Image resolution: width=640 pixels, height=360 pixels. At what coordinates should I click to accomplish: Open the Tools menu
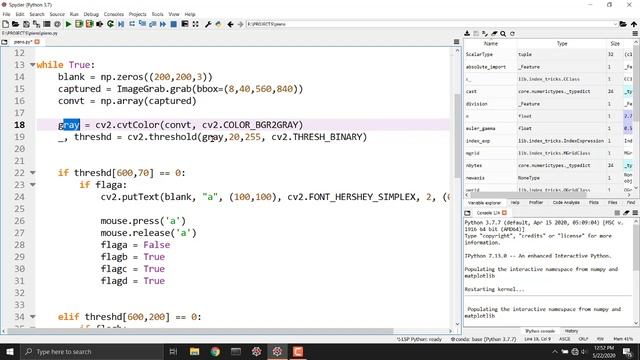(x=158, y=14)
